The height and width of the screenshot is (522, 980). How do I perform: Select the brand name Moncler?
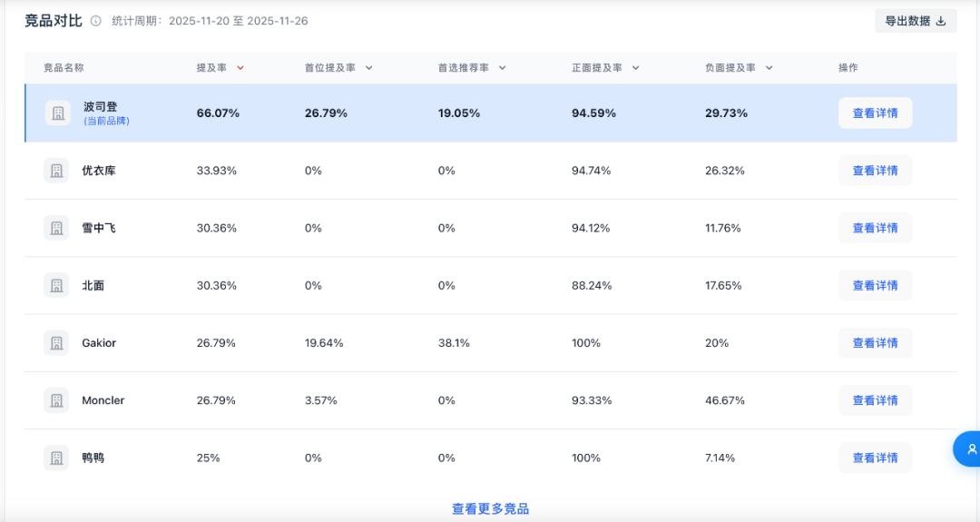pyautogui.click(x=103, y=400)
